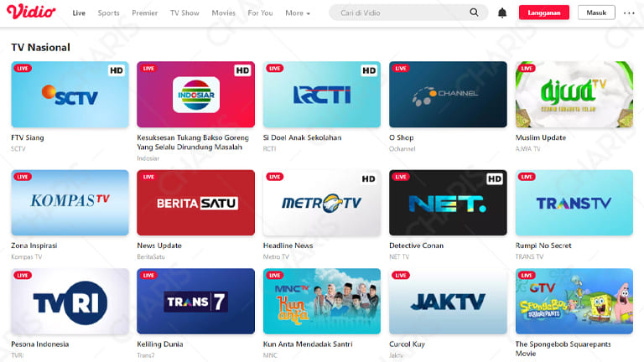Click the search magnifier icon
644x362 pixels.
coord(474,13)
